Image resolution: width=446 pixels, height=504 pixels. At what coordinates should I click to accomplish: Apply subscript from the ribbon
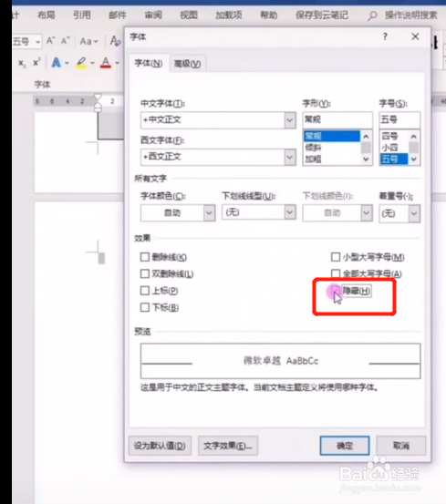coord(22,63)
